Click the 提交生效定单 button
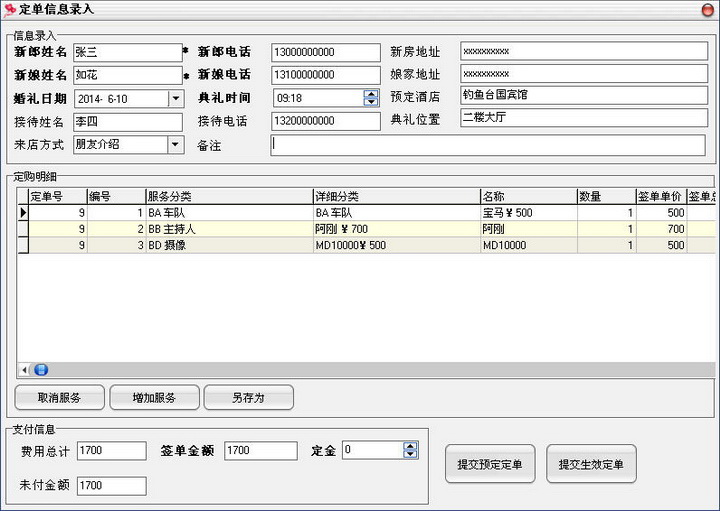 pos(591,464)
